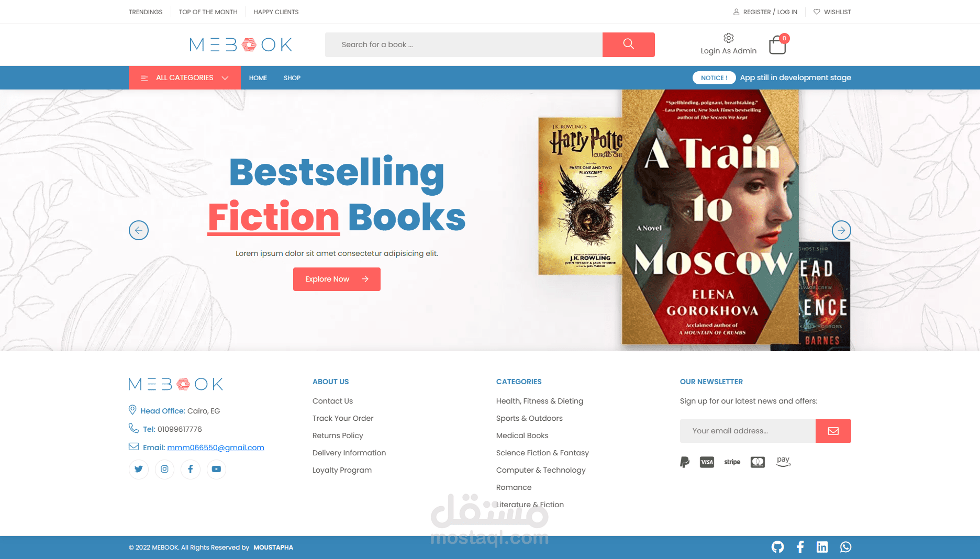Open the WhatsApp icon in bottom bar
This screenshot has height=559, width=980.
(845, 547)
